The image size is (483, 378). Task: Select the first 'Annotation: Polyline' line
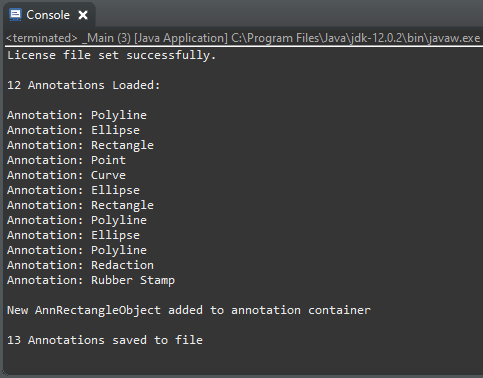77,115
